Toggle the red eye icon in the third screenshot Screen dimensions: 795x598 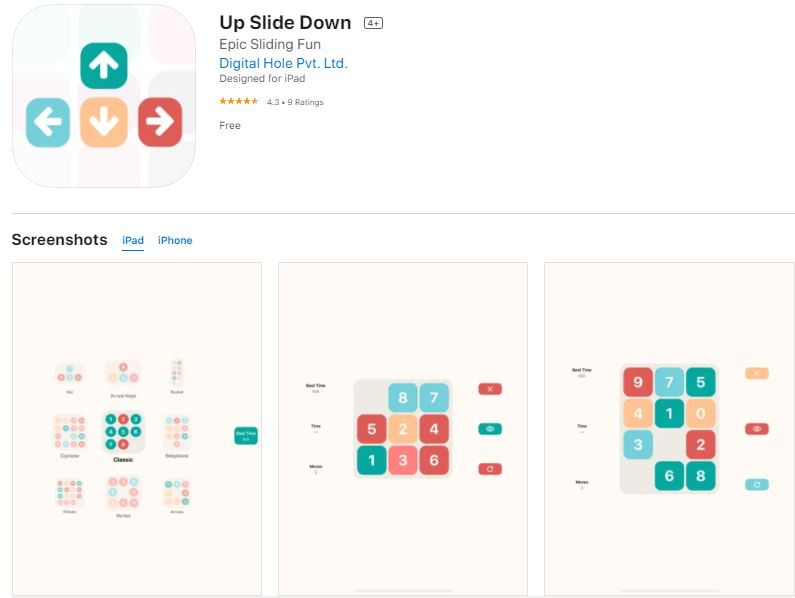pos(756,429)
